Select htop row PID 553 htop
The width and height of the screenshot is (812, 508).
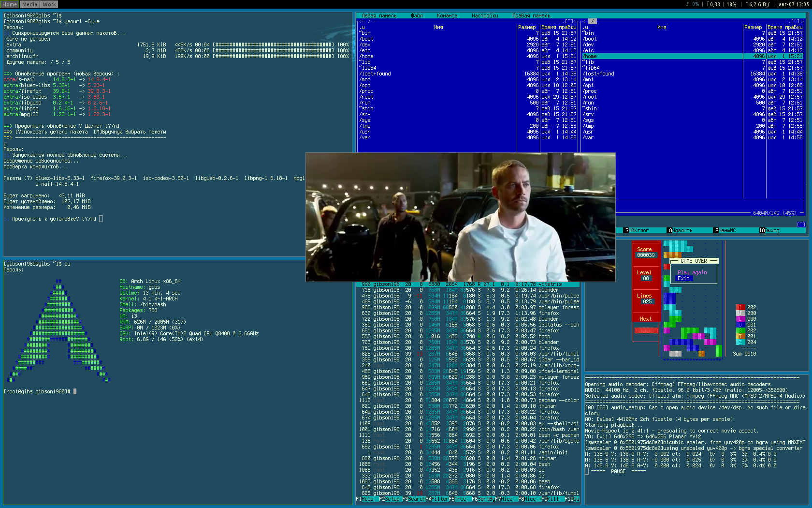[468, 336]
